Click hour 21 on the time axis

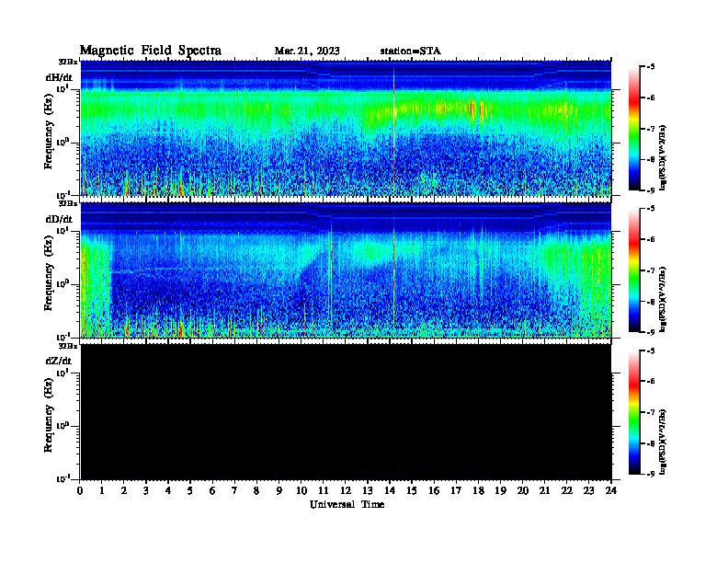(544, 490)
